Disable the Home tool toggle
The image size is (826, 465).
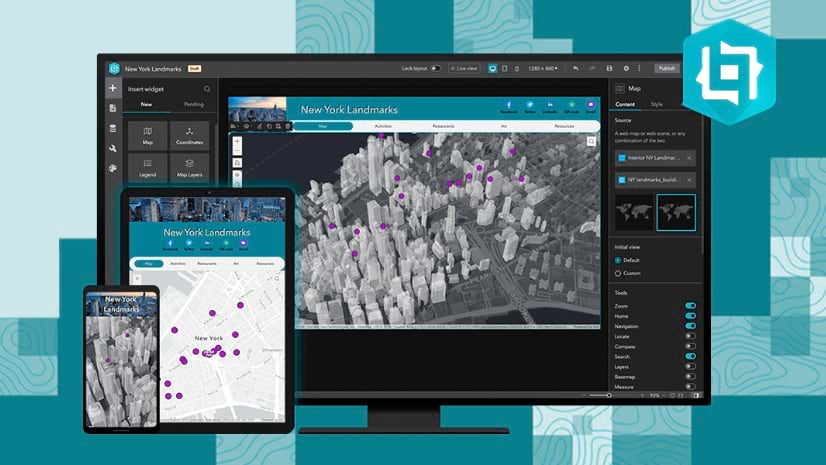[690, 316]
